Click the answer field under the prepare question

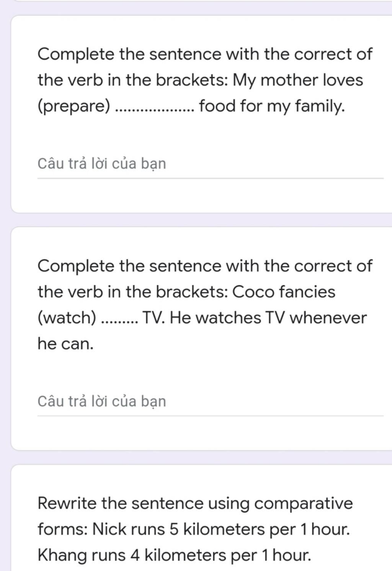click(x=210, y=164)
